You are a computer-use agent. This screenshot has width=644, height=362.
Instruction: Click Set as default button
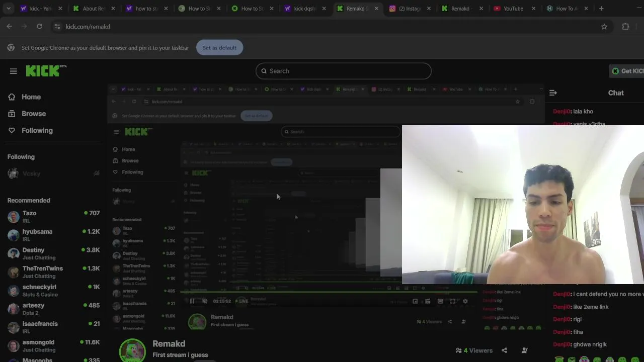(219, 48)
